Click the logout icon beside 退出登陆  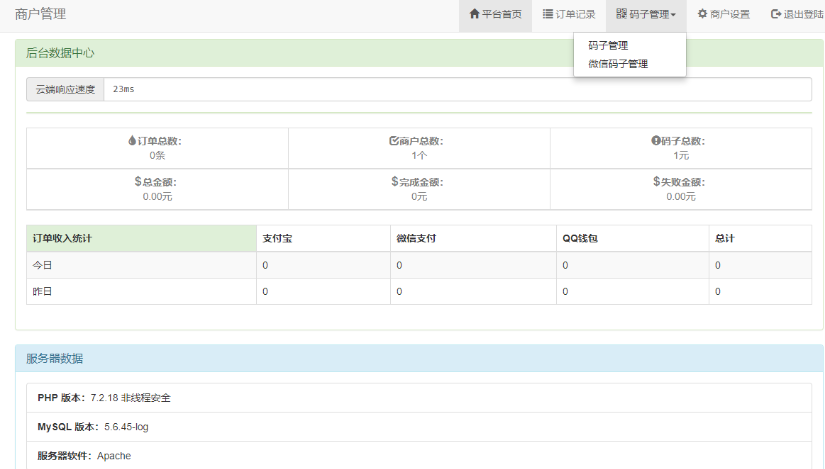776,14
